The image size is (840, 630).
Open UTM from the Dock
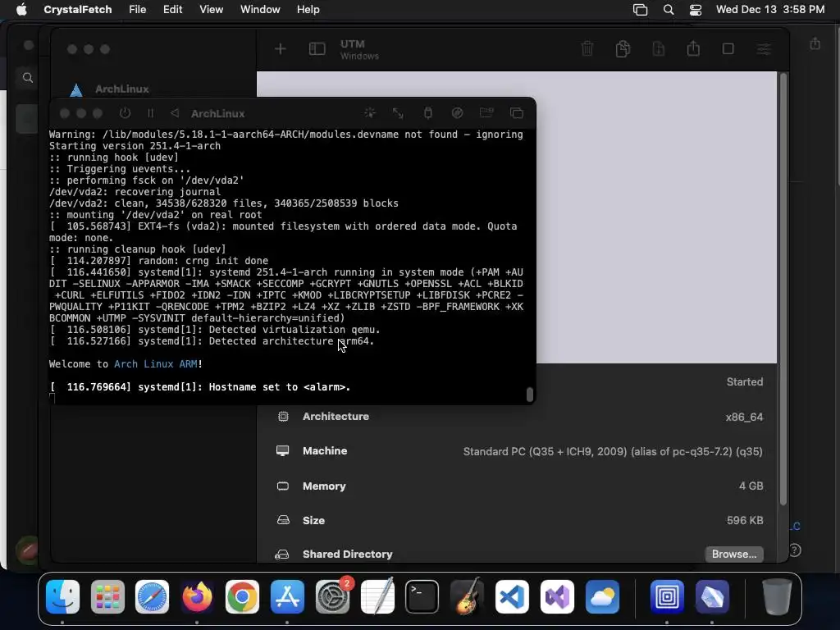(667, 596)
